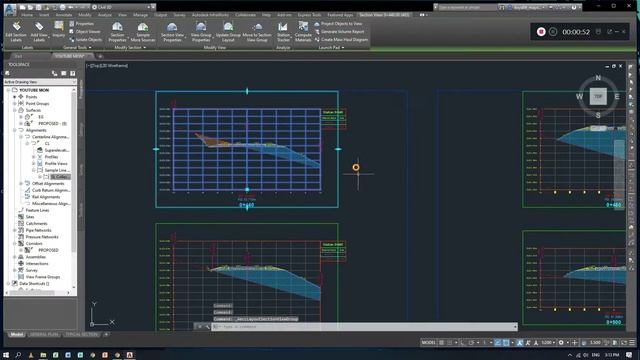This screenshot has height=360, width=640.
Task: Open Section Properties in the ribbon
Action: 117,32
